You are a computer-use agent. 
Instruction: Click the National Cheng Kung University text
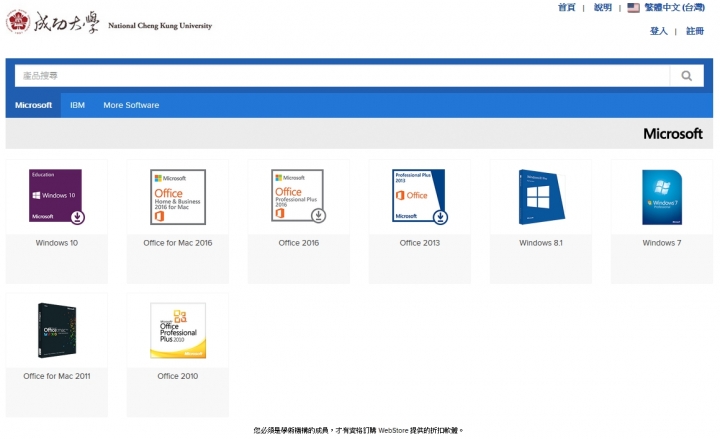(x=160, y=26)
